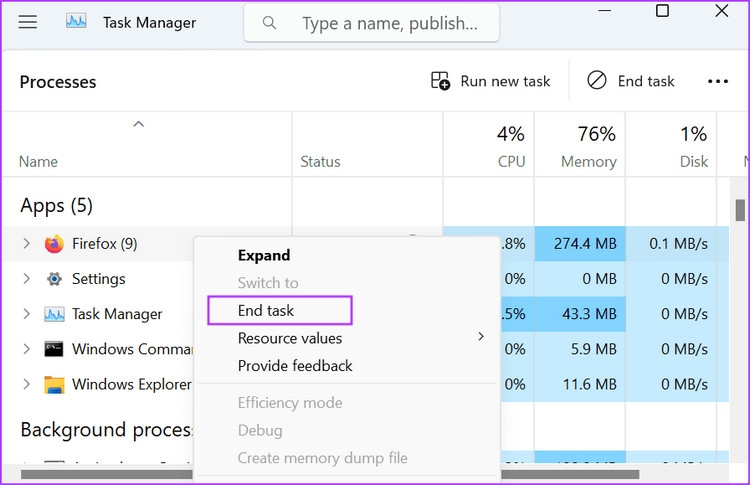Open the hamburger navigation menu
This screenshot has height=485, width=750.
click(28, 22)
